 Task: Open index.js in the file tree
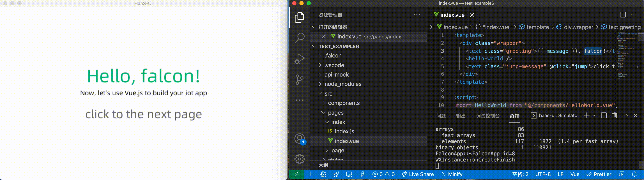pos(369,131)
